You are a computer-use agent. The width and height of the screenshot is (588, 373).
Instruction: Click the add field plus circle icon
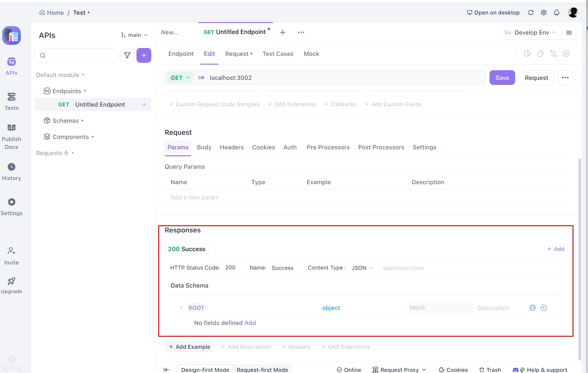[543, 307]
